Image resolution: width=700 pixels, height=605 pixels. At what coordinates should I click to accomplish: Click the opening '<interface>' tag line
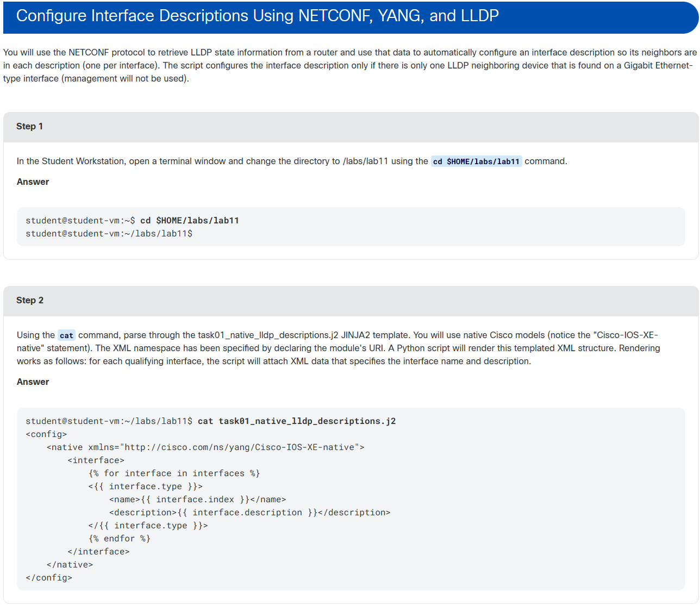pos(96,460)
